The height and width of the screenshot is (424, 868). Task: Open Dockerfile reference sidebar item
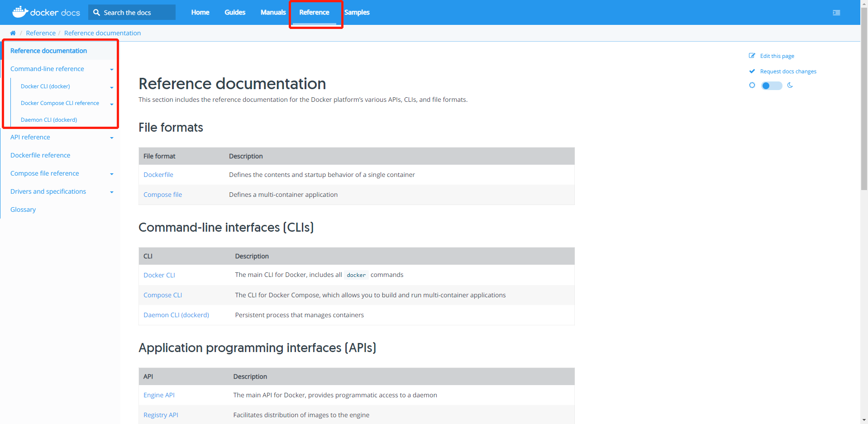pyautogui.click(x=40, y=155)
